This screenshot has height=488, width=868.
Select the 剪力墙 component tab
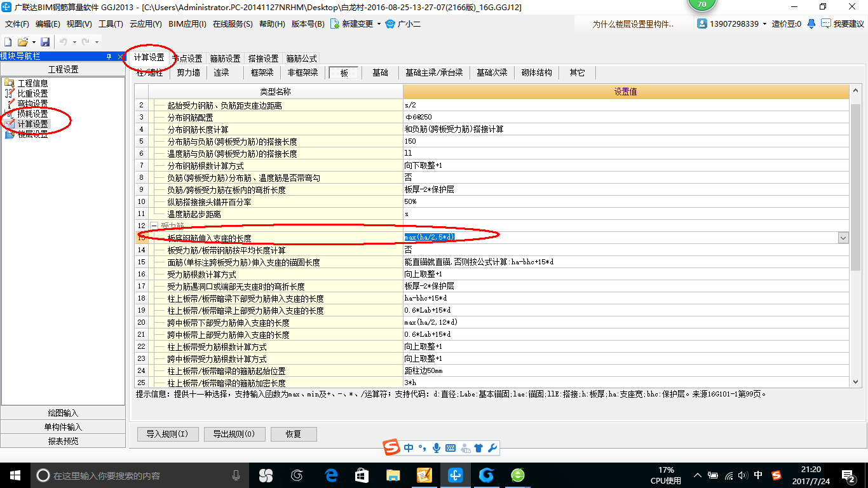189,72
